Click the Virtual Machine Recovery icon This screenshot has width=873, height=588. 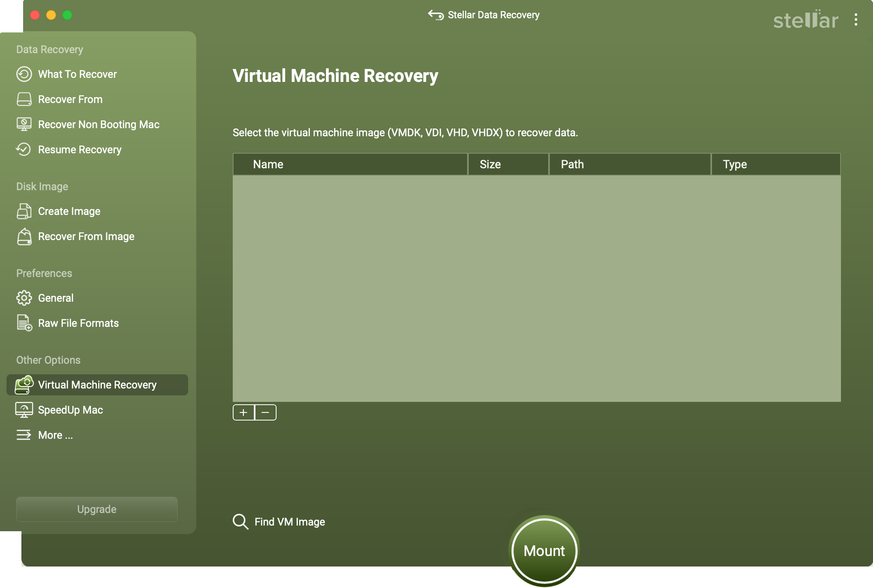(24, 385)
